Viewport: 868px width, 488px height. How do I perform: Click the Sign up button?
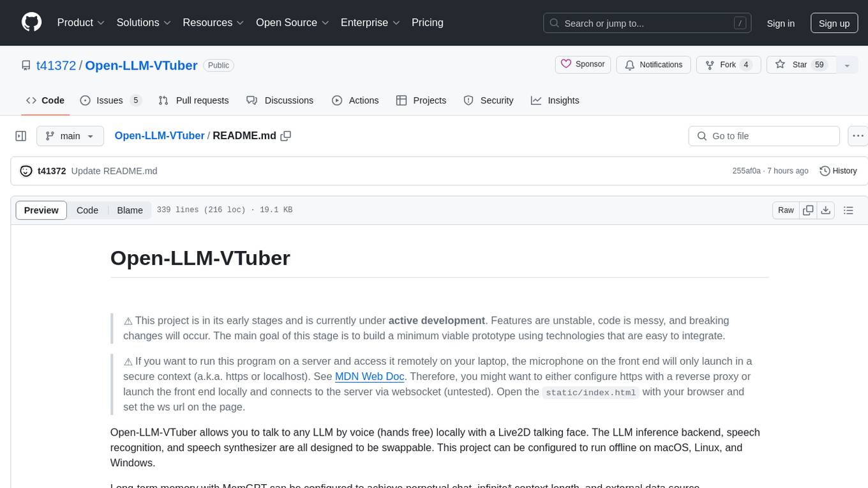coord(834,23)
